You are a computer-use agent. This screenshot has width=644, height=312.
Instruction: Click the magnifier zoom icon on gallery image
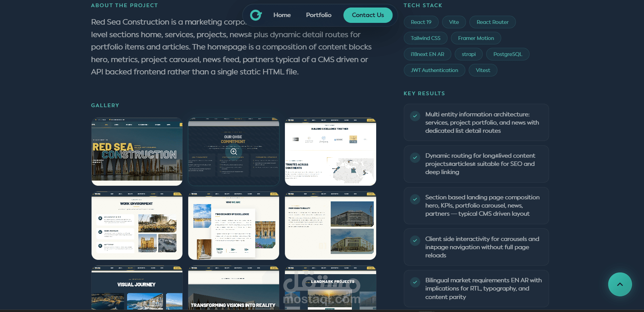pyautogui.click(x=234, y=152)
